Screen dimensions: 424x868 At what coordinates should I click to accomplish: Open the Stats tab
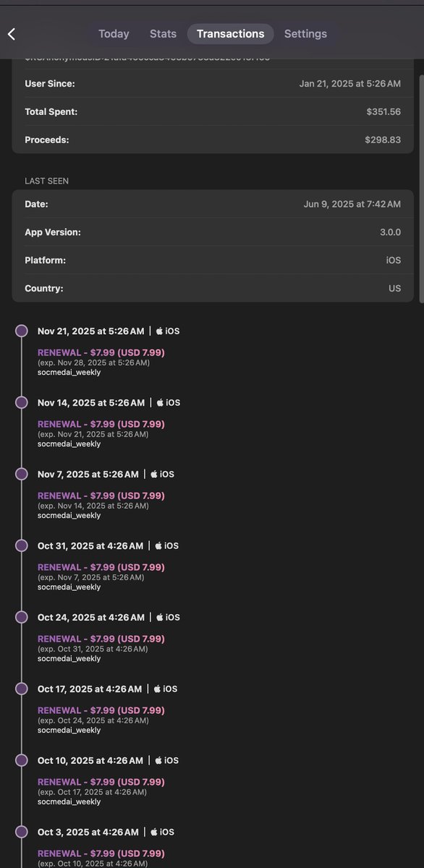163,34
